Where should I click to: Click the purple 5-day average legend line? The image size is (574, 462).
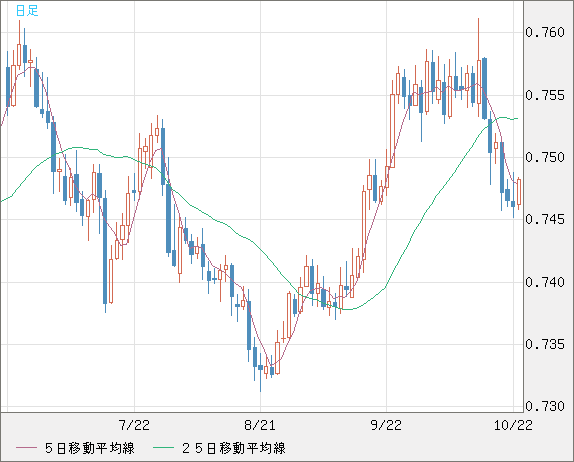point(26,448)
